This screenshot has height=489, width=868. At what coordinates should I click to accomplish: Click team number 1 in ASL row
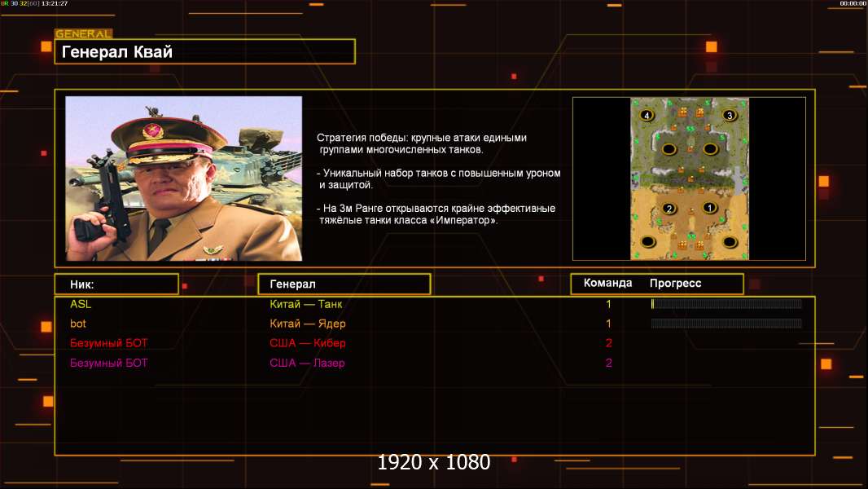coord(608,304)
